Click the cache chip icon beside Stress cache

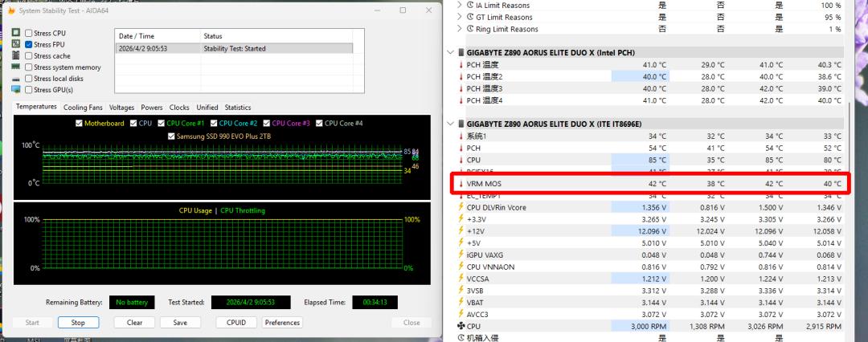(x=15, y=56)
